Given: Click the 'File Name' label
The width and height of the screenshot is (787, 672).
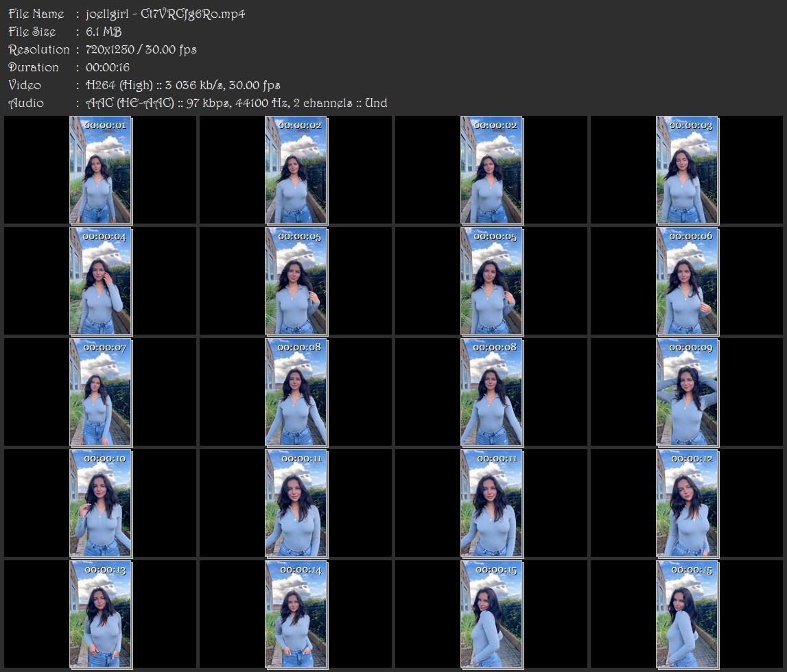Looking at the screenshot, I should point(36,14).
